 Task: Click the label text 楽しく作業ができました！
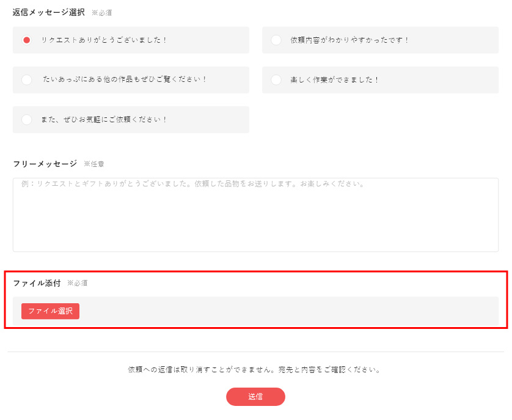coord(334,79)
